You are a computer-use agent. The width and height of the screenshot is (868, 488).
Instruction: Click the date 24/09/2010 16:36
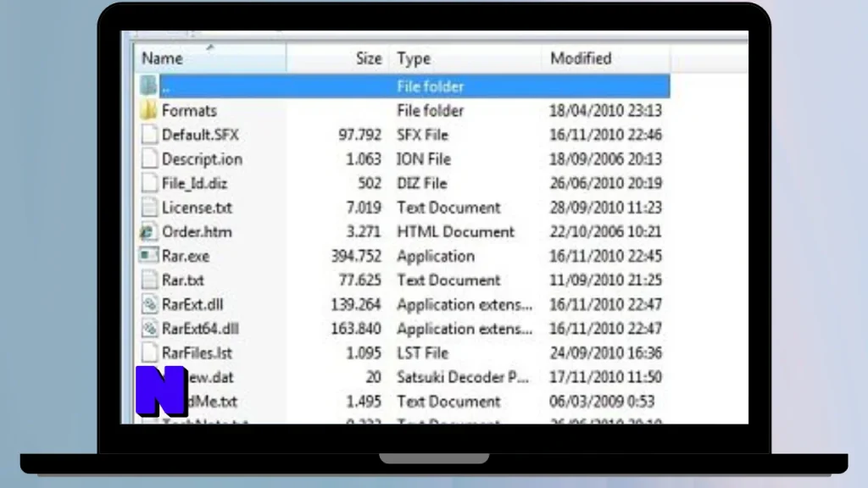(x=605, y=353)
